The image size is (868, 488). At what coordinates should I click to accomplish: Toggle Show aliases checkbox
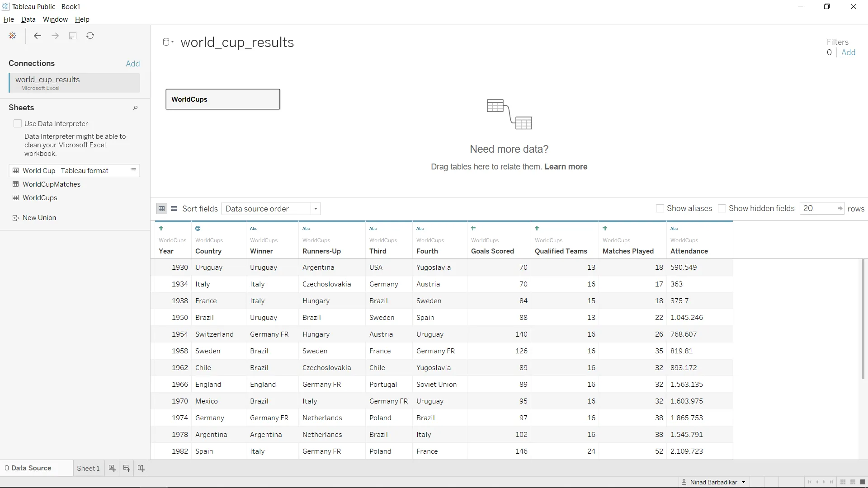[x=660, y=208]
